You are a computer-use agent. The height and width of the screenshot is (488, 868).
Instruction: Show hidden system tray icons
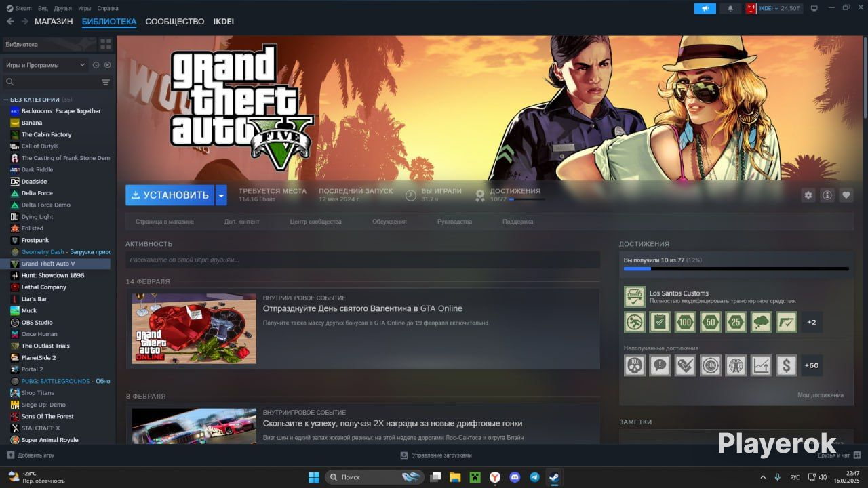(763, 477)
